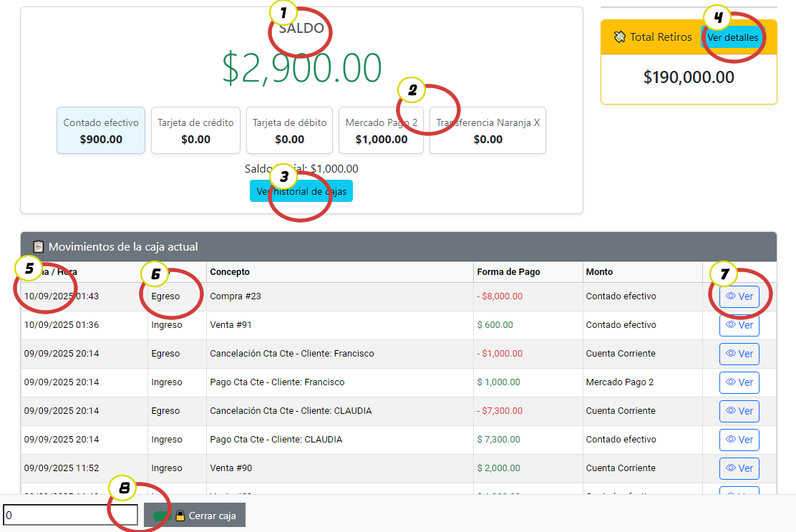
Task: Click the clipboard icon beside Movimientos de la caja actual
Action: coord(39,246)
